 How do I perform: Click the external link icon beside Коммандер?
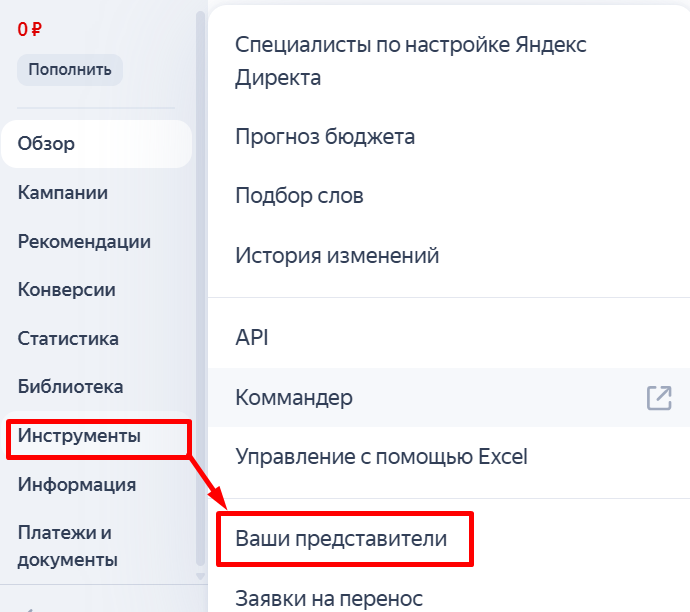[658, 397]
